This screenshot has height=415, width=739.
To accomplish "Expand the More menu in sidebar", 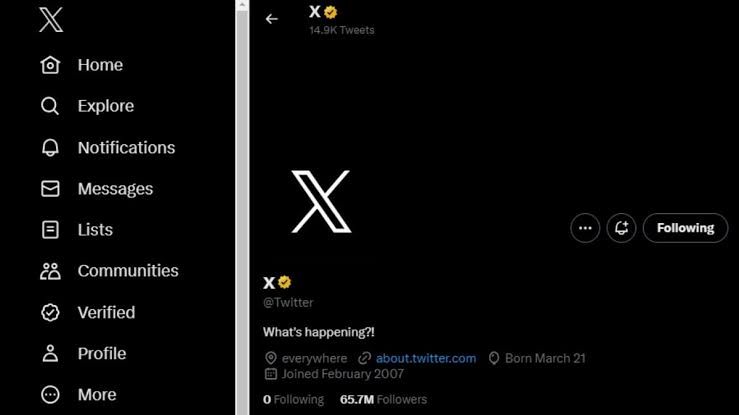I will [x=78, y=395].
